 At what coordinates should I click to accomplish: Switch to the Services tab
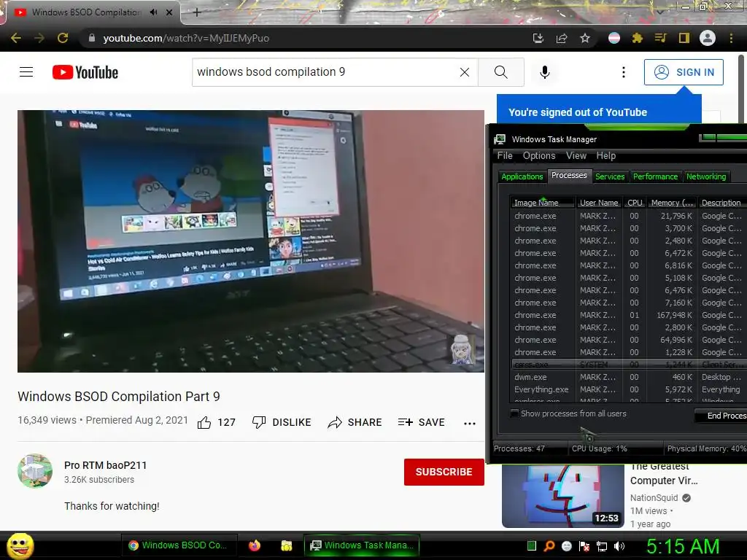click(x=610, y=176)
